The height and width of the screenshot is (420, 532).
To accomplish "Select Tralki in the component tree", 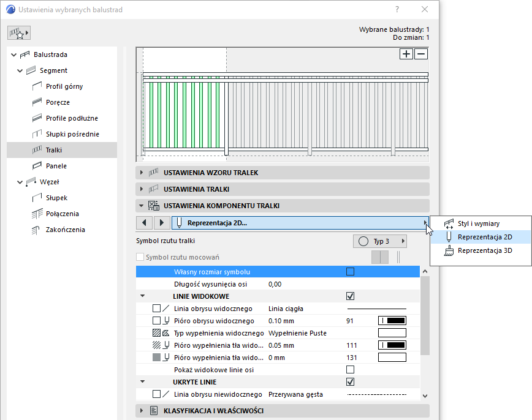I will [62, 150].
